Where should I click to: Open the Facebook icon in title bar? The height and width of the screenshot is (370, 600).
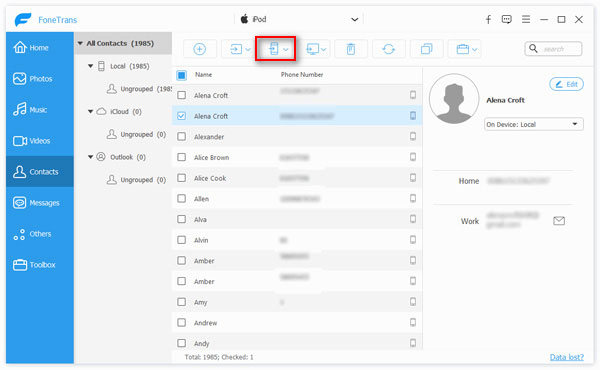click(488, 20)
